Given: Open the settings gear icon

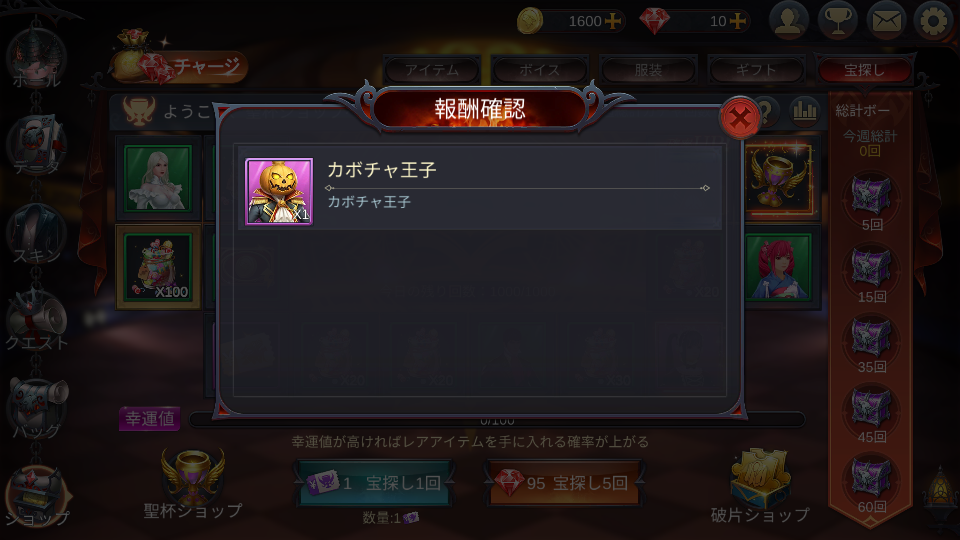Looking at the screenshot, I should click(x=934, y=22).
